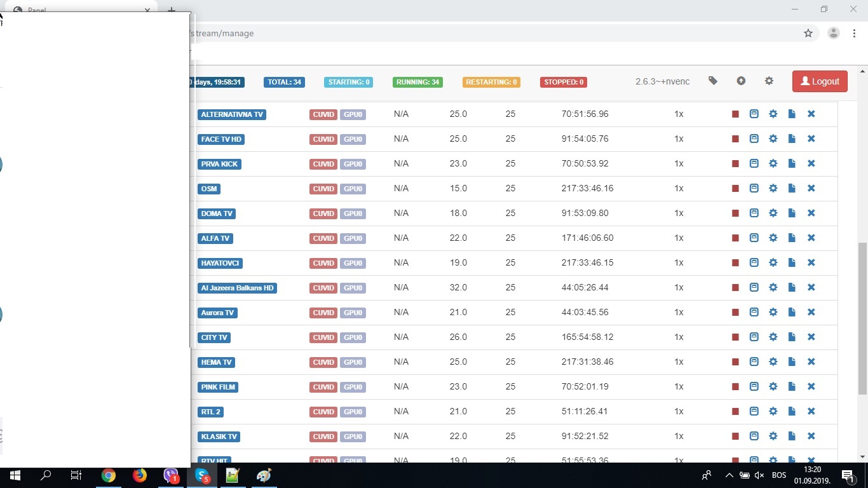Click uptime 217:33:46.16 in OSM row
This screenshot has height=488, width=868.
pyautogui.click(x=588, y=188)
